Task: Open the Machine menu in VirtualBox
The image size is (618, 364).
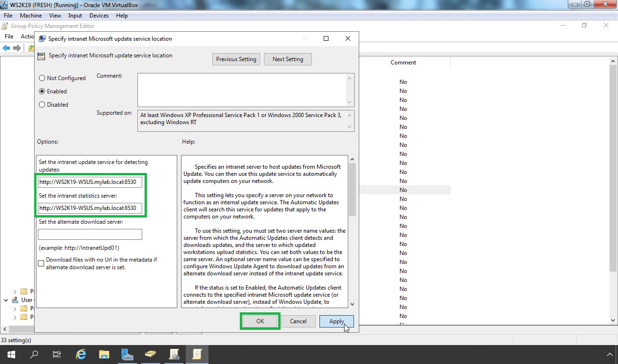Action: (x=31, y=16)
